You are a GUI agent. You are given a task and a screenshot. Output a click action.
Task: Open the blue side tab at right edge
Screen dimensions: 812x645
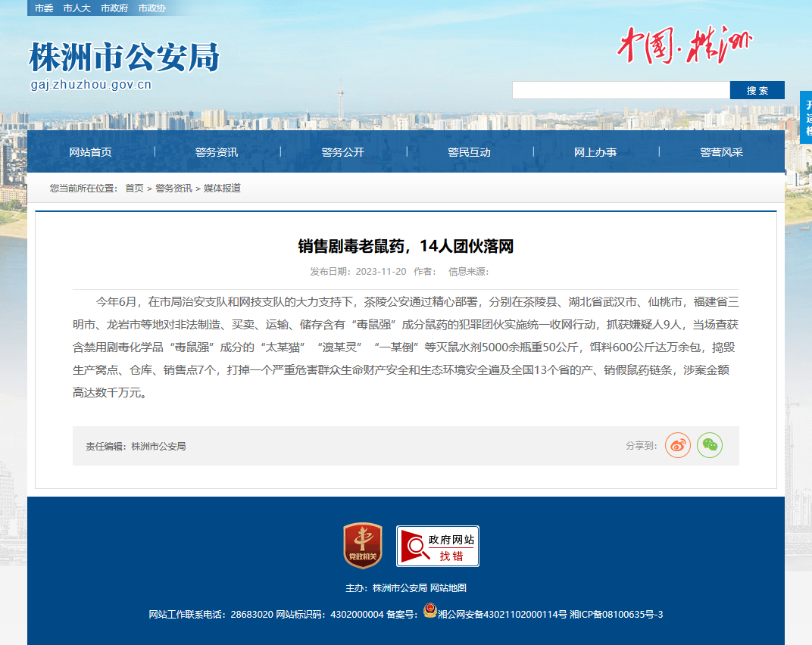point(806,117)
